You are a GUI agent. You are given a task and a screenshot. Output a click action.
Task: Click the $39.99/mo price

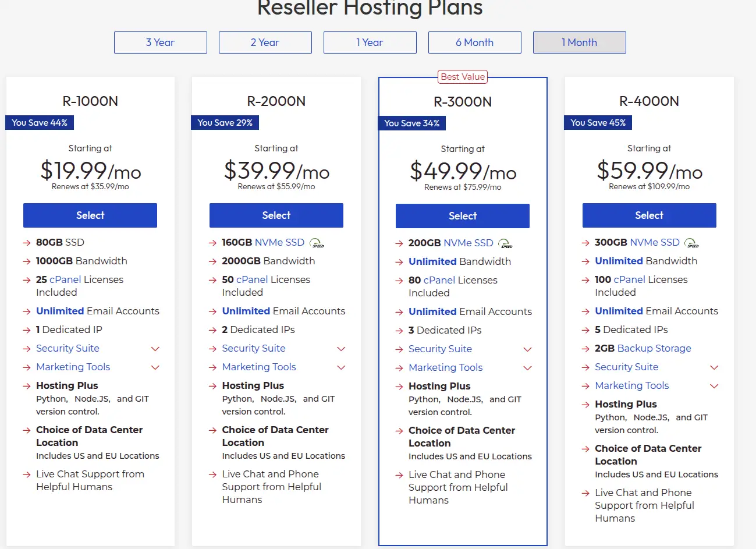[x=276, y=171]
